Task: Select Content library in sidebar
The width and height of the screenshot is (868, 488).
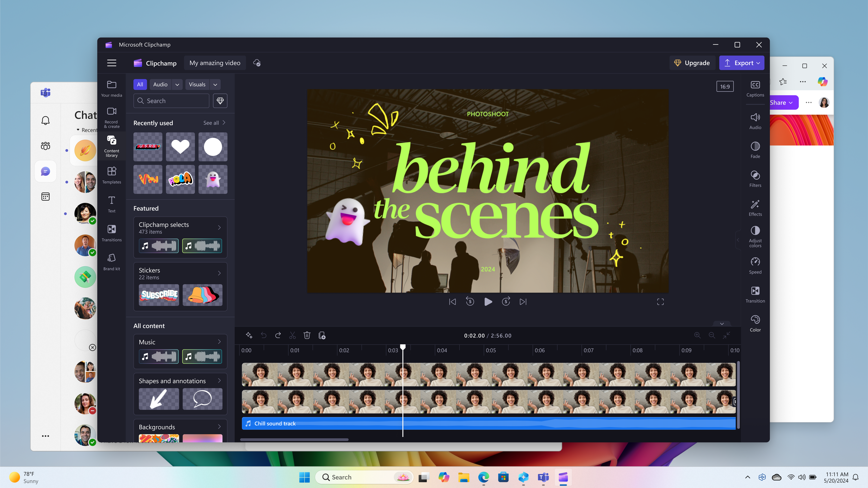Action: (112, 146)
